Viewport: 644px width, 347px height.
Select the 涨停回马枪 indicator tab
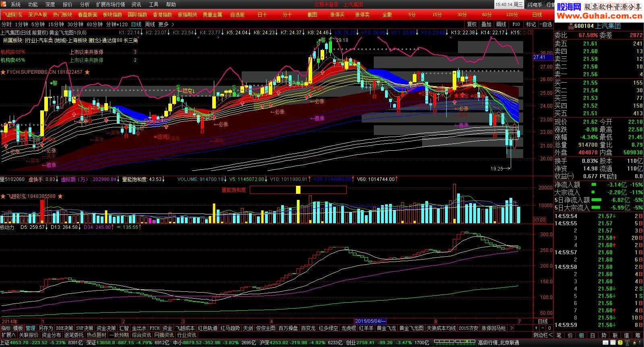click(x=493, y=328)
